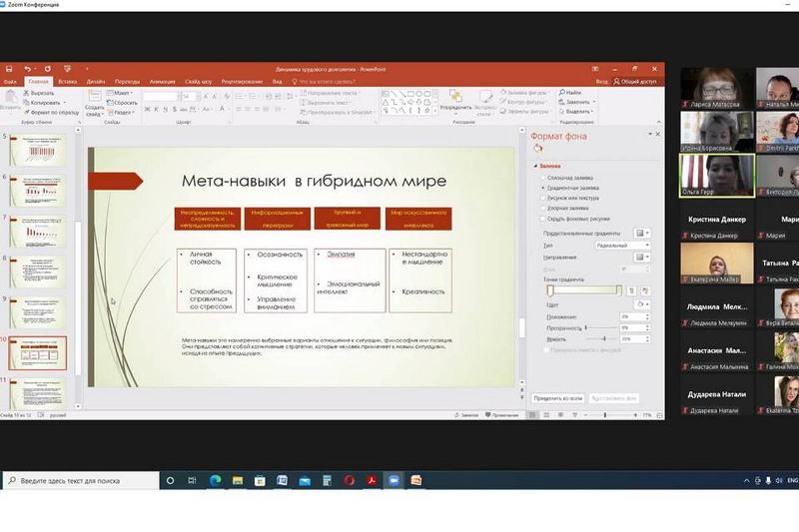
Task: Click the Общий доступ (Share) button
Action: (x=637, y=81)
